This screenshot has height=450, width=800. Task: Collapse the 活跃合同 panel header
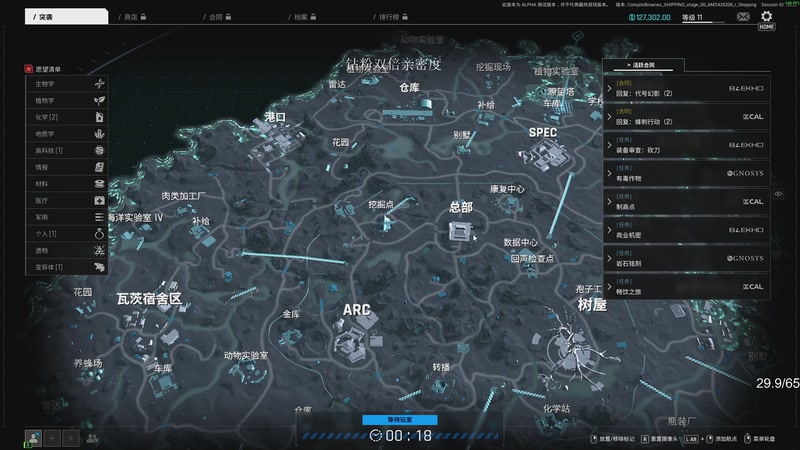(x=643, y=65)
